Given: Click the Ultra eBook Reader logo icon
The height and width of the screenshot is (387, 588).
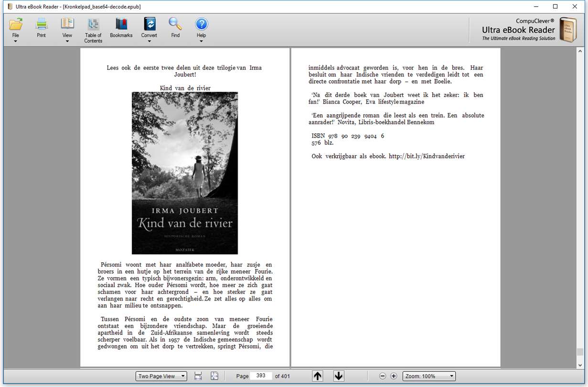Looking at the screenshot, I should click(568, 30).
